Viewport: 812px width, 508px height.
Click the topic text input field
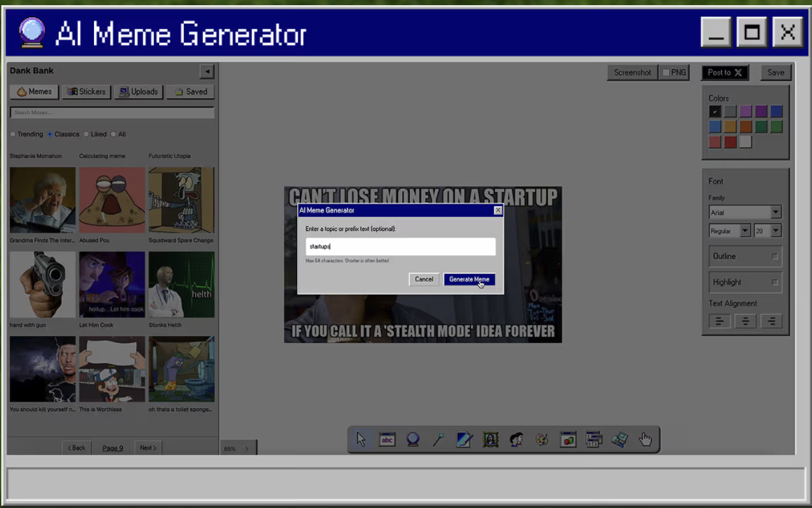point(401,246)
